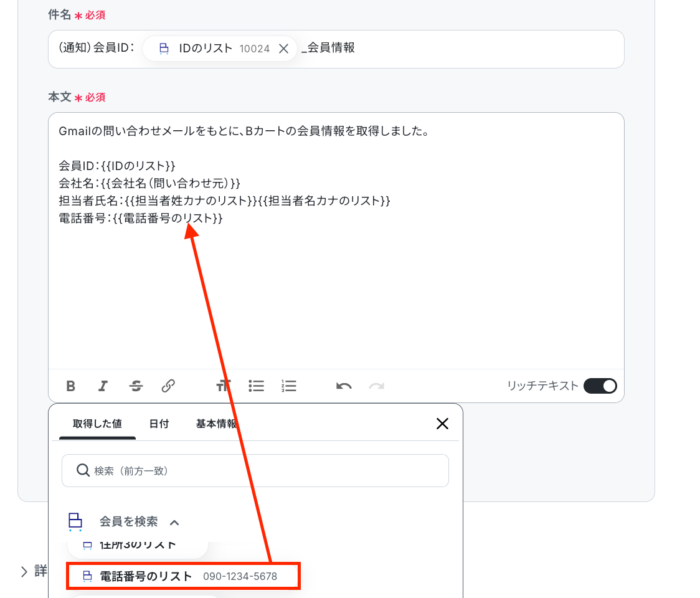This screenshot has height=598, width=700.
Task: Click the 検索(前方一致) search field
Action: [255, 471]
